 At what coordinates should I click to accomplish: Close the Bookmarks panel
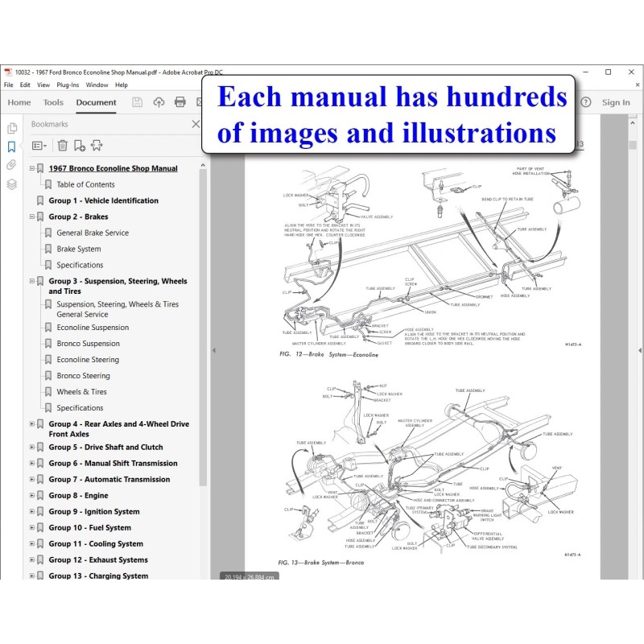[196, 124]
